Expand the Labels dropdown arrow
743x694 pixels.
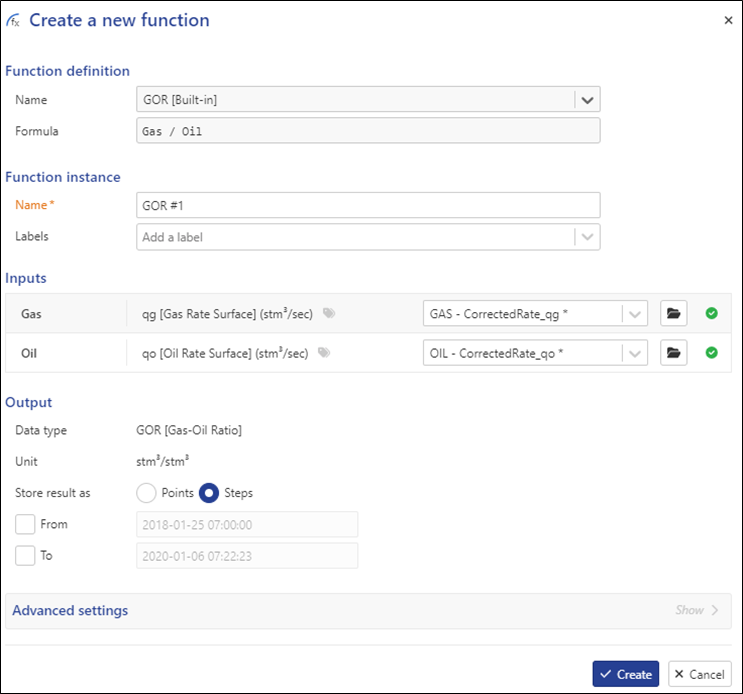pyautogui.click(x=587, y=237)
